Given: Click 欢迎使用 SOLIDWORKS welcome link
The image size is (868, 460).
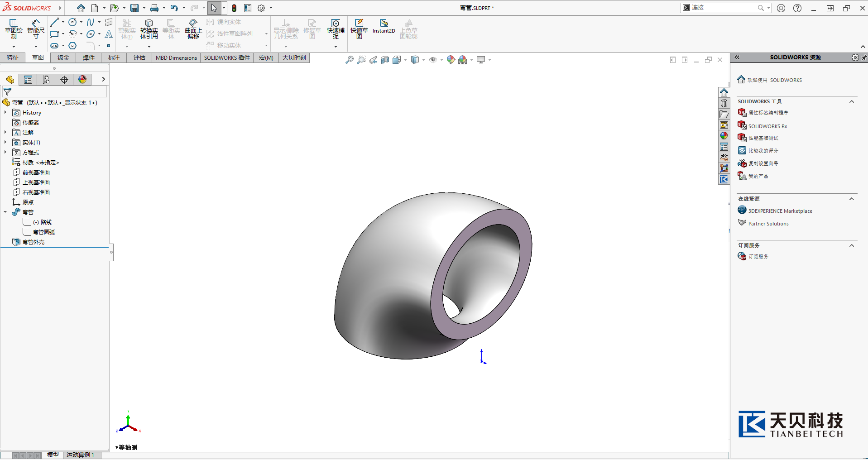Looking at the screenshot, I should [774, 80].
